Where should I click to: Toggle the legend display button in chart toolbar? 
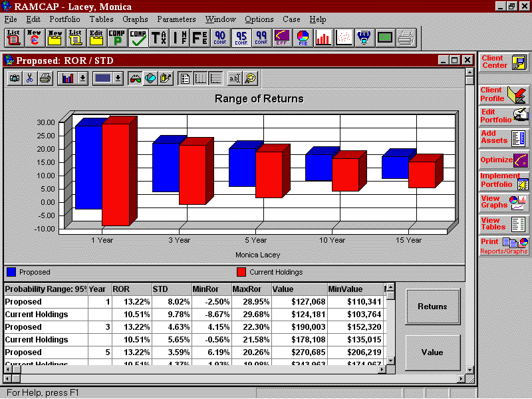tap(186, 78)
